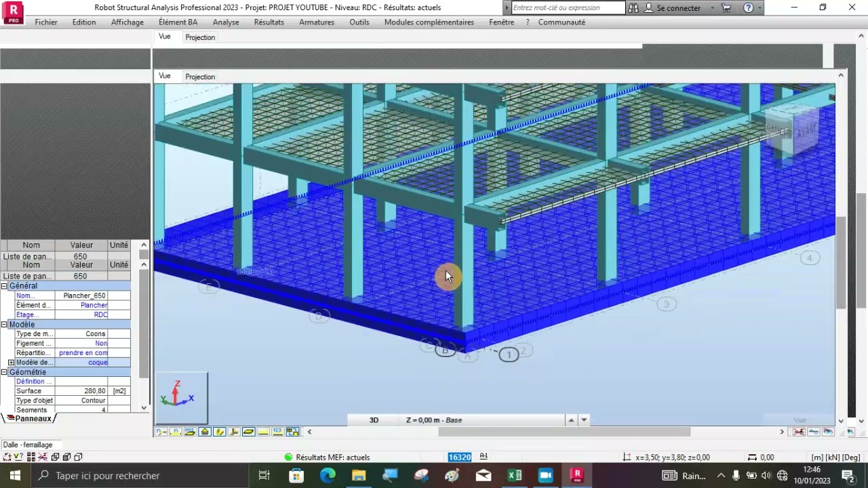This screenshot has height=488, width=868.
Task: Open the Résultats menu
Action: (x=269, y=22)
